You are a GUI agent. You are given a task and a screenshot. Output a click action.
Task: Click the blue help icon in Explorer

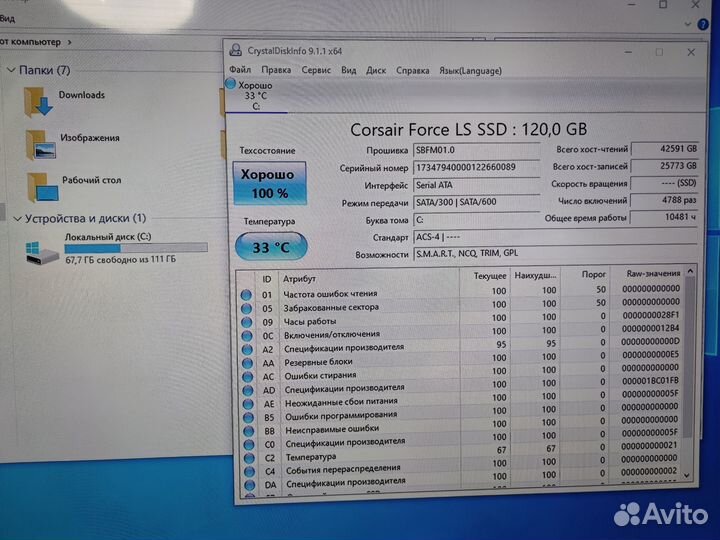pyautogui.click(x=703, y=24)
